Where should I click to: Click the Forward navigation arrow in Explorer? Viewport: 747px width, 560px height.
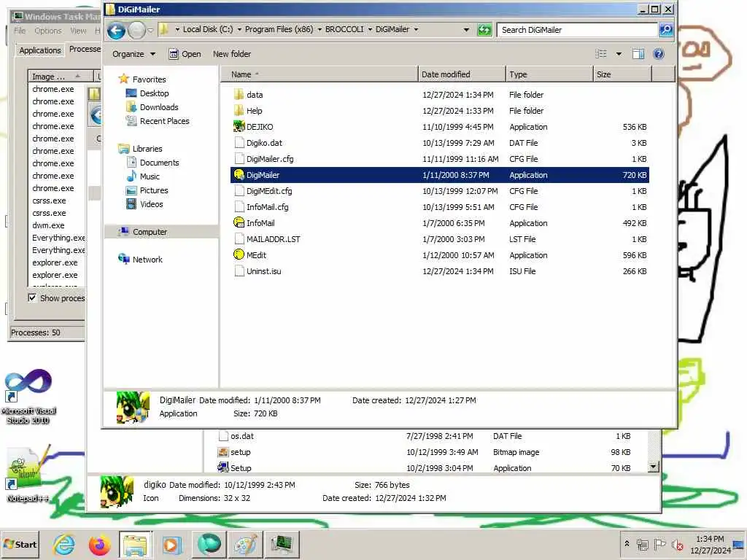[x=136, y=31]
